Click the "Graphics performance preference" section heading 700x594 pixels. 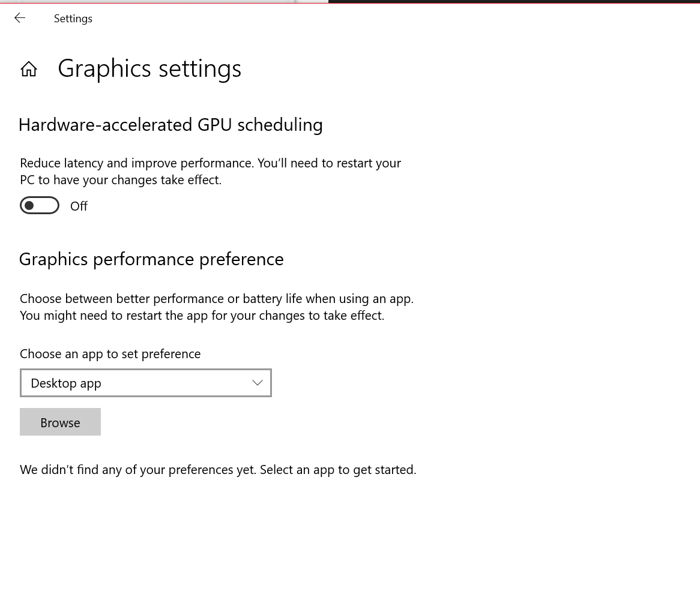coord(151,259)
